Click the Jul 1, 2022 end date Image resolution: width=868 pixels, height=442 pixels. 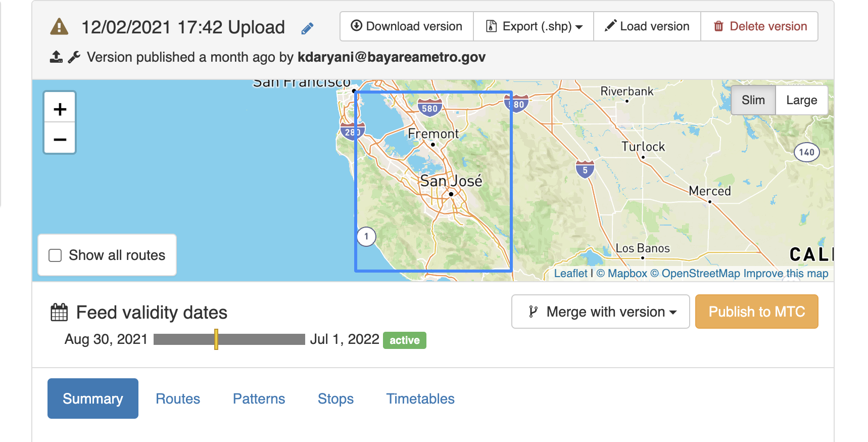click(x=345, y=339)
